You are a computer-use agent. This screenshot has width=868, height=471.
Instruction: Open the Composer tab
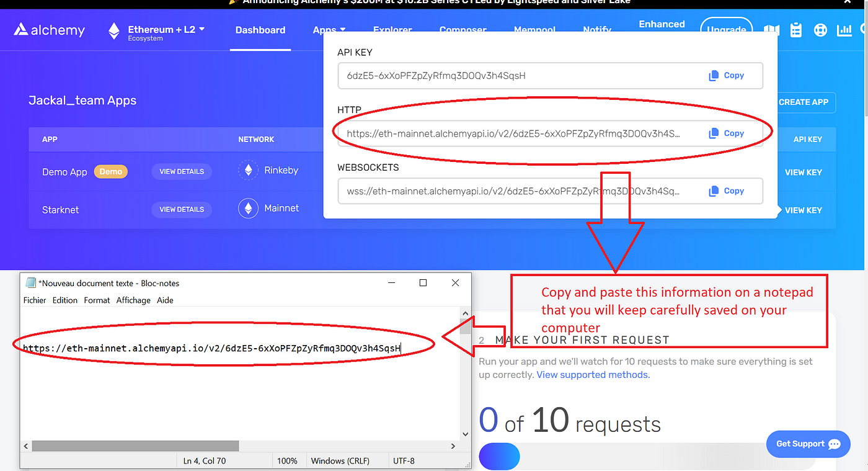click(x=463, y=29)
